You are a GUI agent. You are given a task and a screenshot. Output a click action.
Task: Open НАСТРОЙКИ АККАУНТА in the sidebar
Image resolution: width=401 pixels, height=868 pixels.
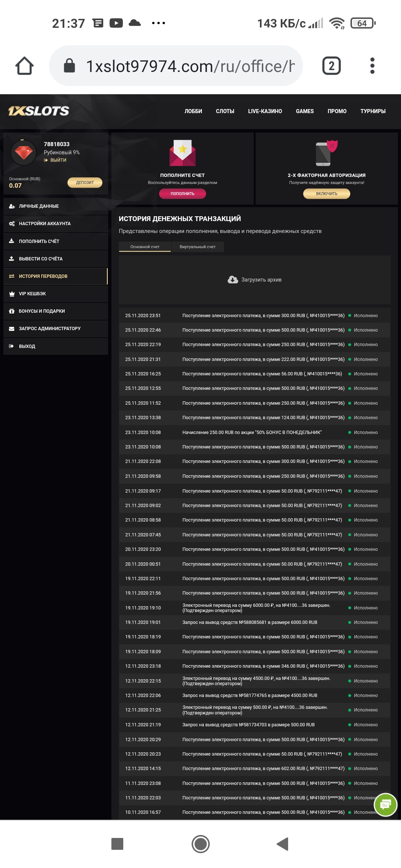pos(56,224)
